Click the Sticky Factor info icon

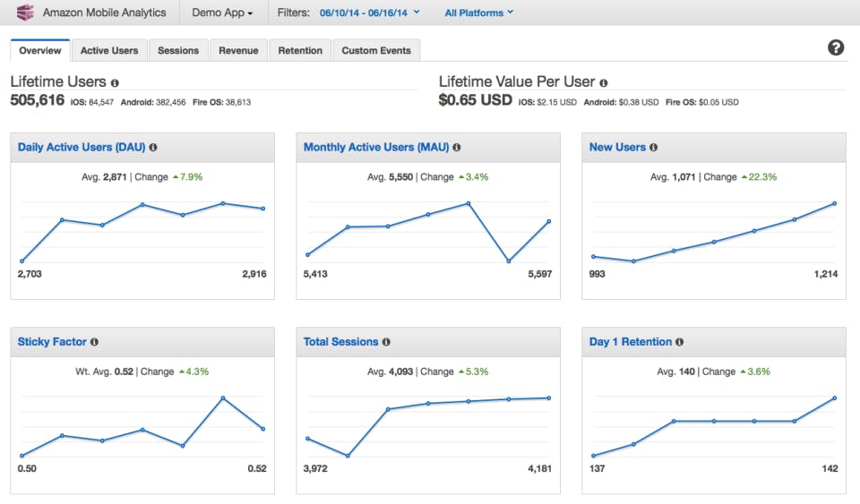click(94, 342)
